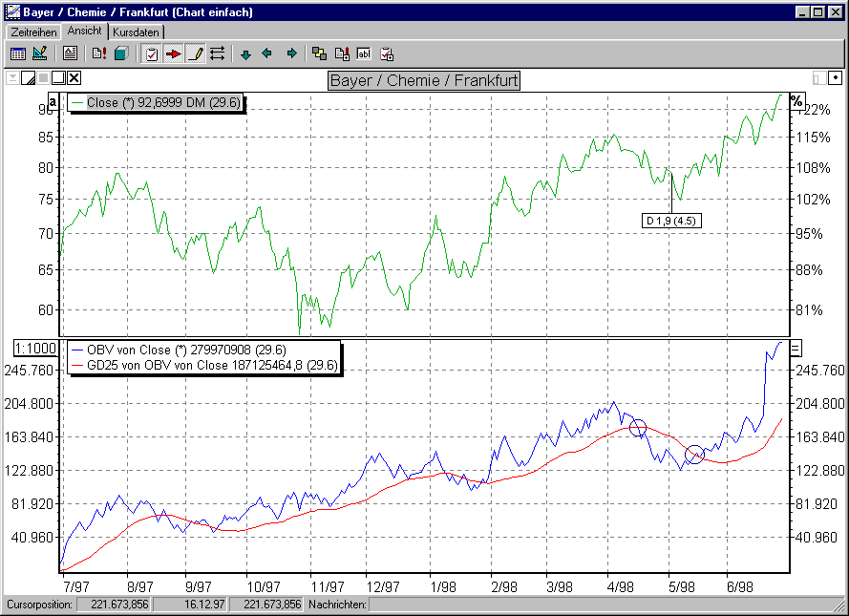Viewport: 849px width, 616px height.
Task: Click the D 1,9 (4.5) annotation label
Action: (671, 220)
